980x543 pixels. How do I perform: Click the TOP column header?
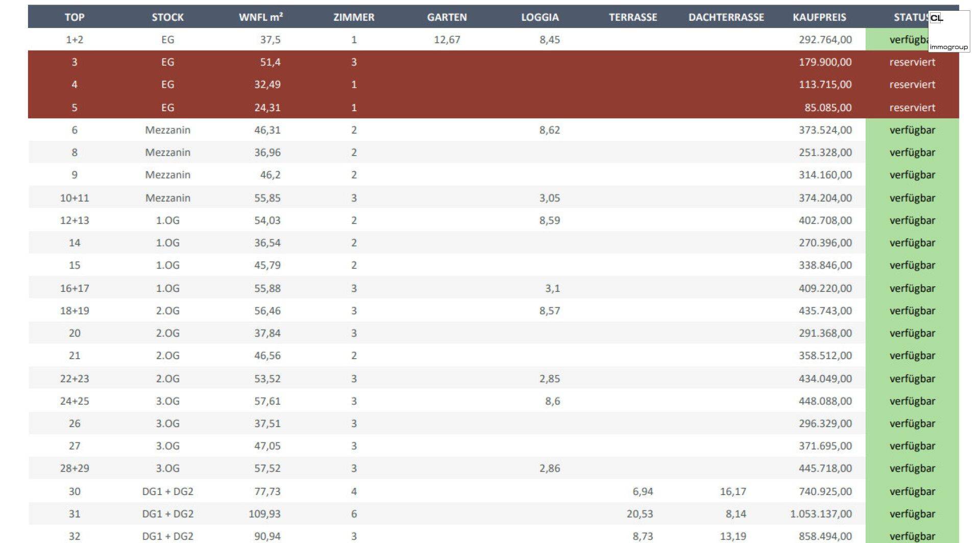click(x=75, y=17)
